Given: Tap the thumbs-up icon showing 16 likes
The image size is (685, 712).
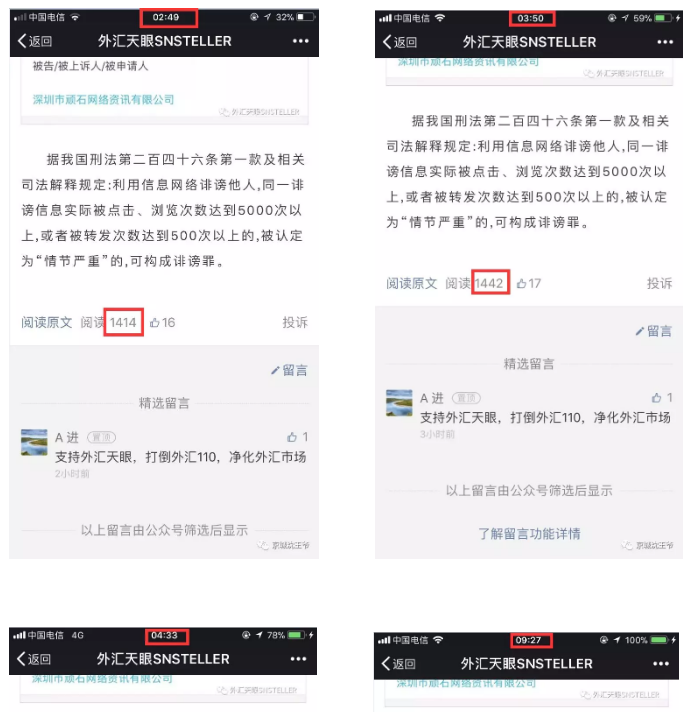Looking at the screenshot, I should click(x=155, y=323).
